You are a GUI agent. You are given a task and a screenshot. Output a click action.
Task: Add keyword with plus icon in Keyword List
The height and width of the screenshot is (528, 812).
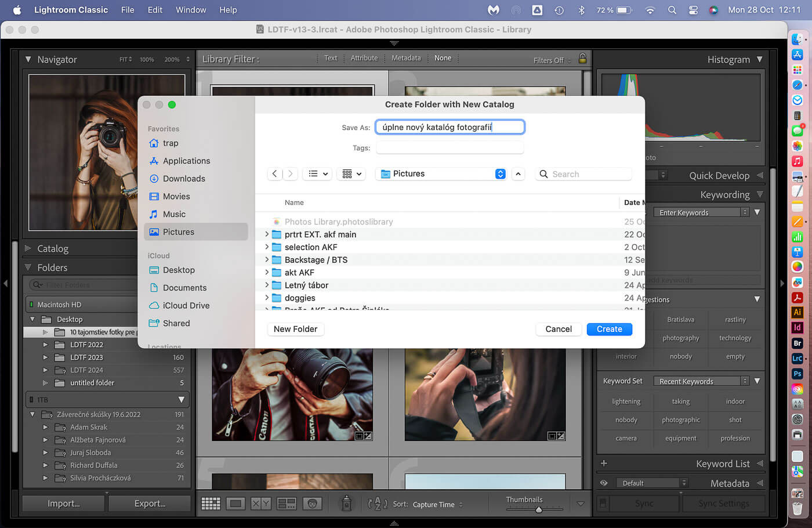(x=604, y=463)
